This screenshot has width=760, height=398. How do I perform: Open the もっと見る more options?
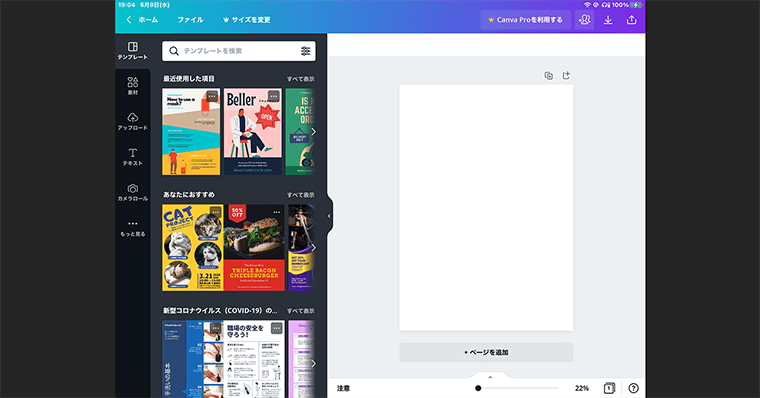pyautogui.click(x=132, y=228)
